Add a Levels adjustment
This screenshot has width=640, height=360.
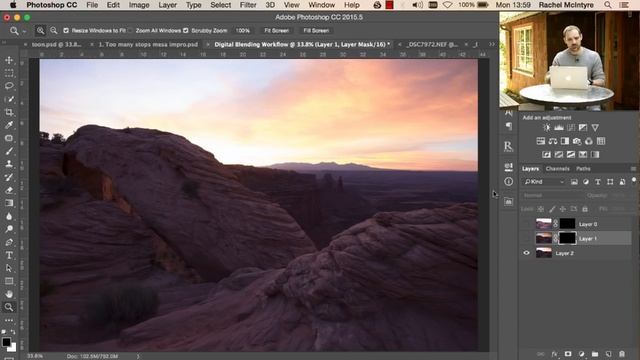[x=559, y=128]
